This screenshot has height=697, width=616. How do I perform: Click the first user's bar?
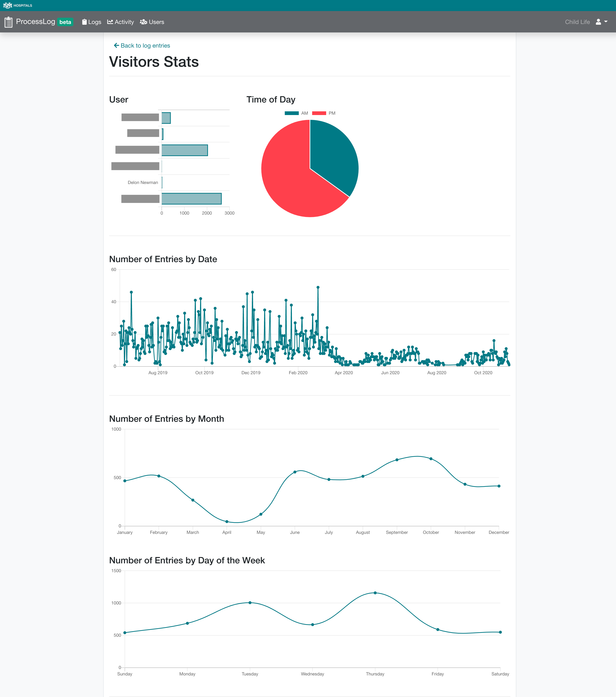pos(166,118)
